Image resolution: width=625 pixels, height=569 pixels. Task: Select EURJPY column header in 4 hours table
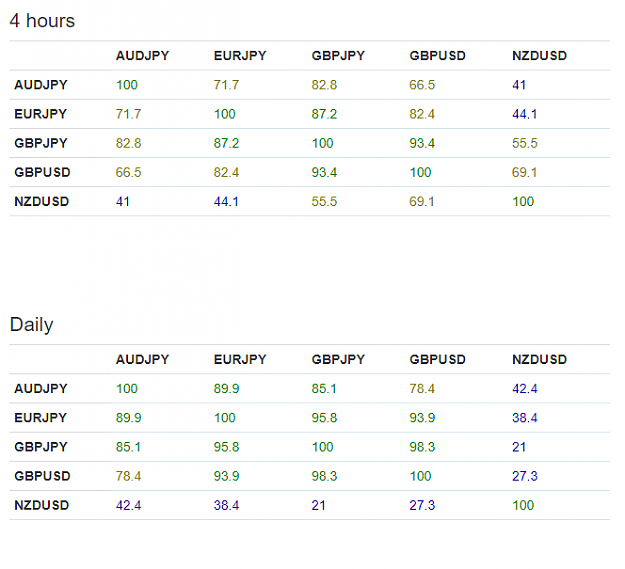point(240,55)
